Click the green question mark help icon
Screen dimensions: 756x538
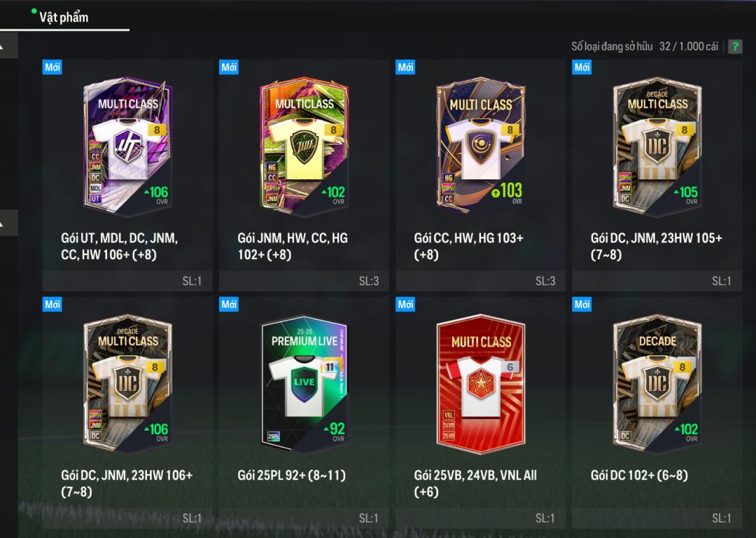(735, 46)
